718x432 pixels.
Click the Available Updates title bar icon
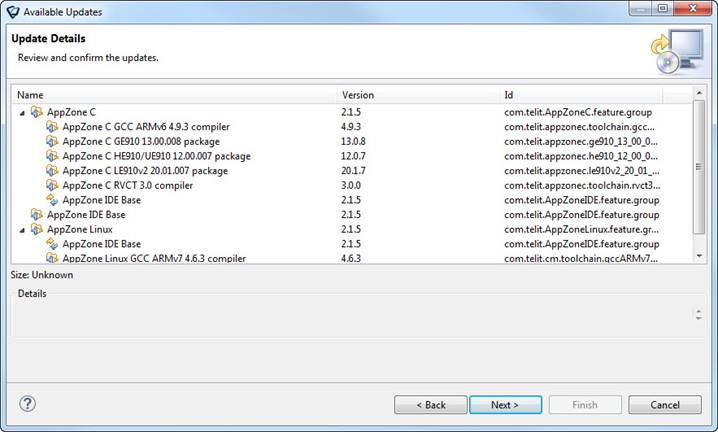tap(12, 11)
